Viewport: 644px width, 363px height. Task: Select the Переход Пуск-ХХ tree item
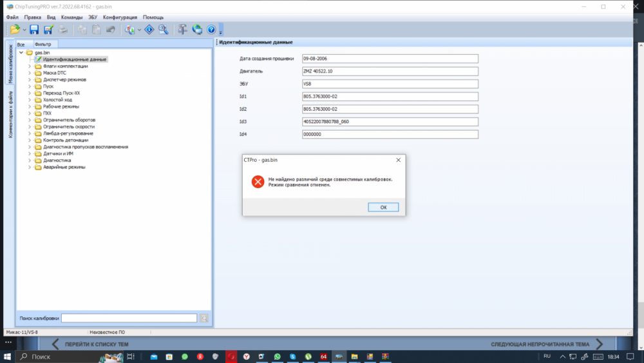point(62,93)
